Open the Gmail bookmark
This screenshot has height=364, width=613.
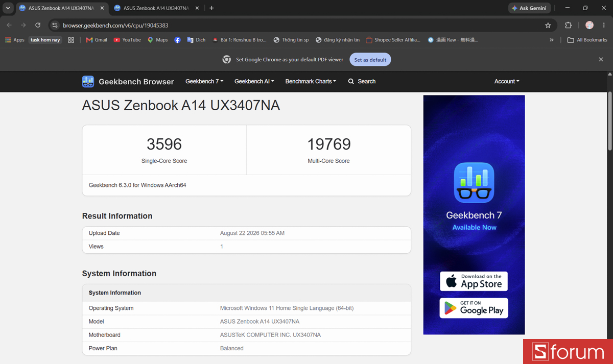[97, 40]
